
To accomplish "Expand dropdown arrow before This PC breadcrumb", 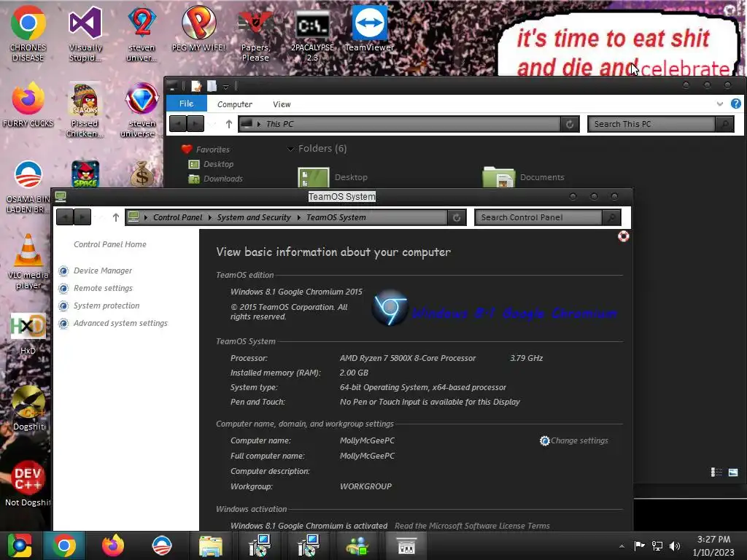I will (x=259, y=124).
